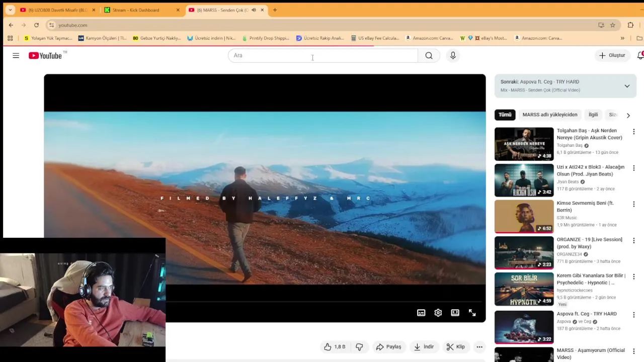This screenshot has width=644, height=362.
Task: Expand the Mix playlist panel chevron
Action: pyautogui.click(x=627, y=86)
